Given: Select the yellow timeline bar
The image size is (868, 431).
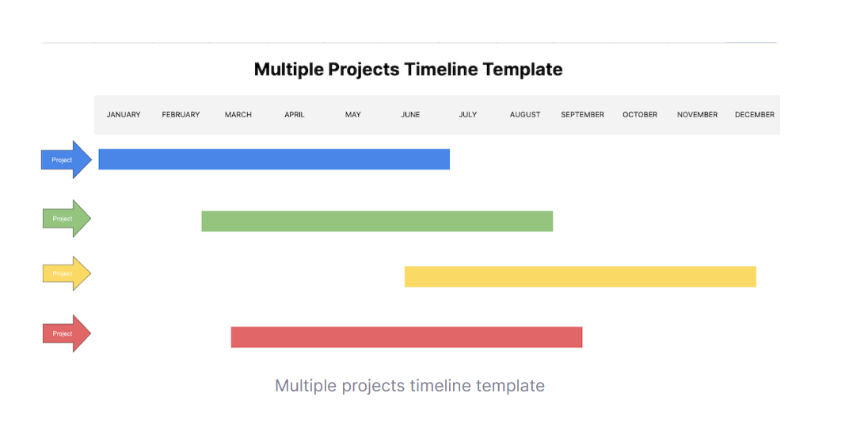Looking at the screenshot, I should pyautogui.click(x=581, y=277).
